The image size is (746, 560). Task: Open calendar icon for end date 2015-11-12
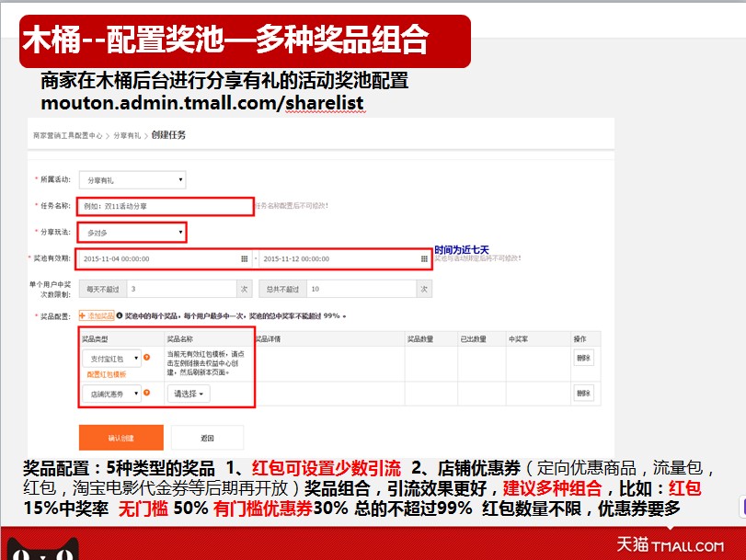tap(424, 258)
